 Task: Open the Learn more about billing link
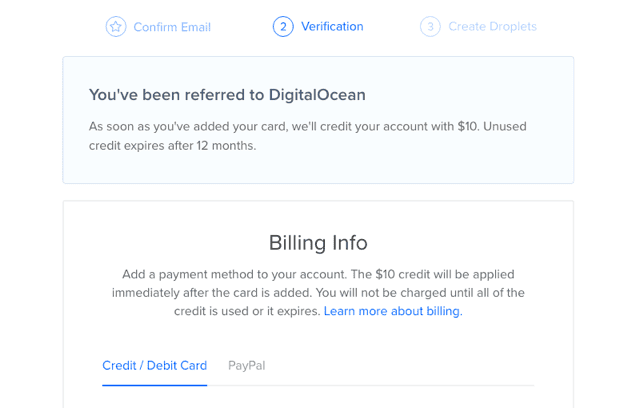(393, 311)
